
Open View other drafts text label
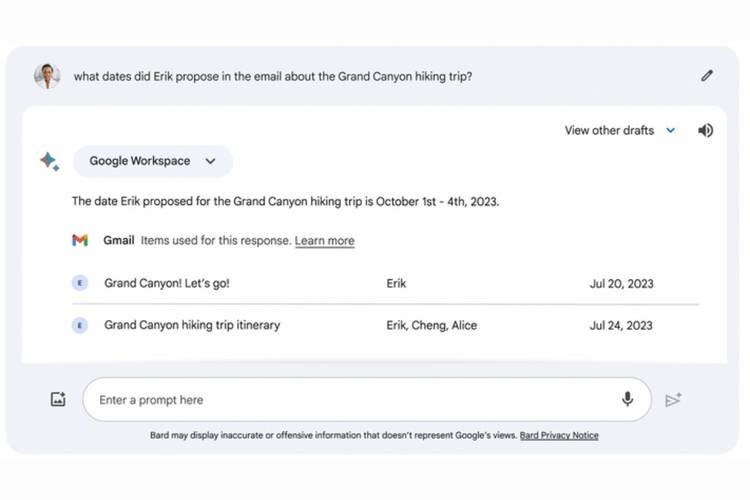click(609, 130)
